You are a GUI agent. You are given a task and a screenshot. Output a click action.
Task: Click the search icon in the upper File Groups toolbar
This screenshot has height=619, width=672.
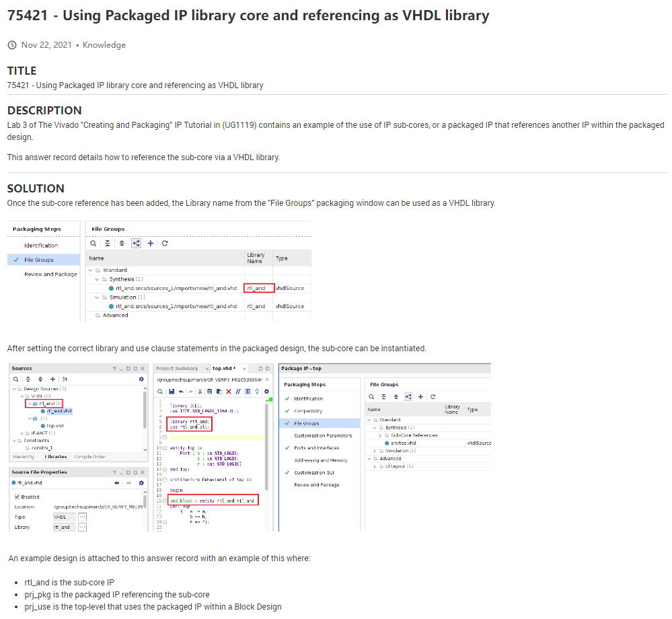pos(93,244)
